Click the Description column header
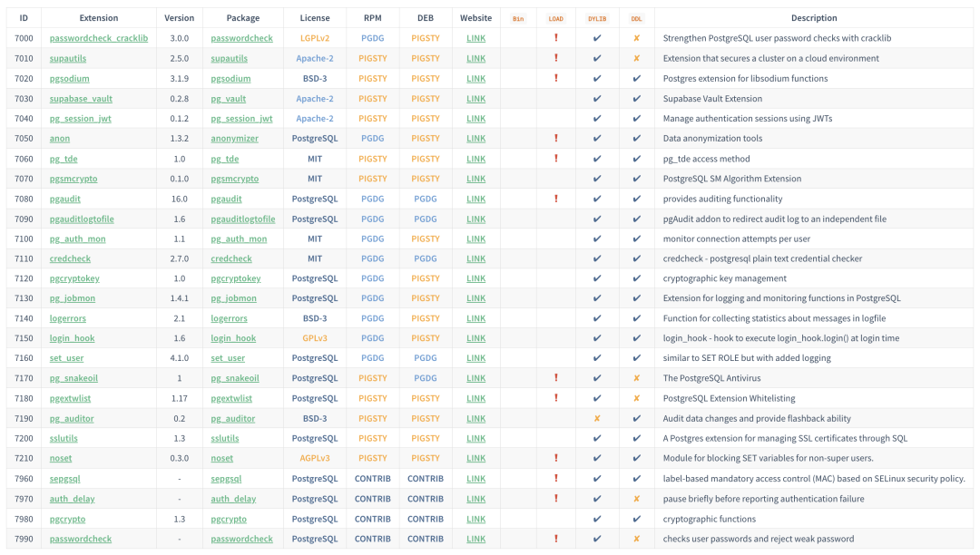The image size is (980, 555). [x=814, y=18]
